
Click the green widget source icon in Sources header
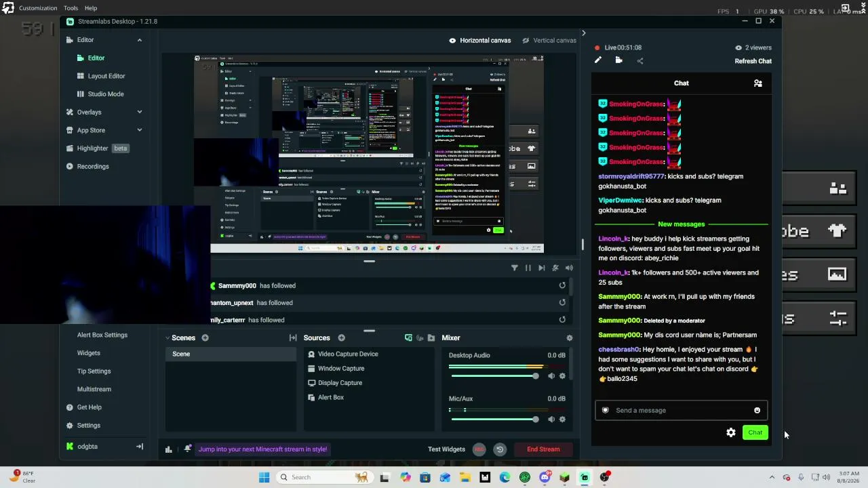408,338
